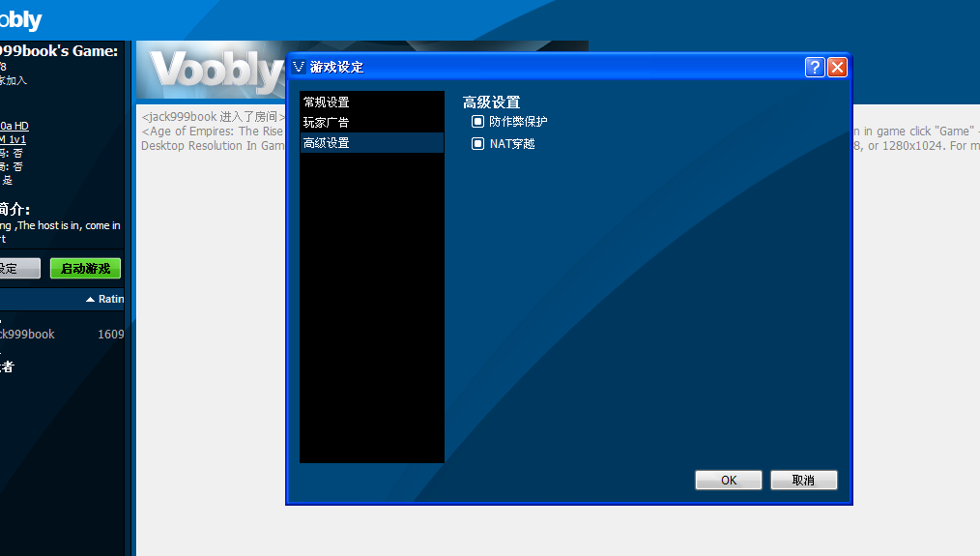This screenshot has height=556, width=980.
Task: Sort players by Rating column header
Action: [105, 299]
